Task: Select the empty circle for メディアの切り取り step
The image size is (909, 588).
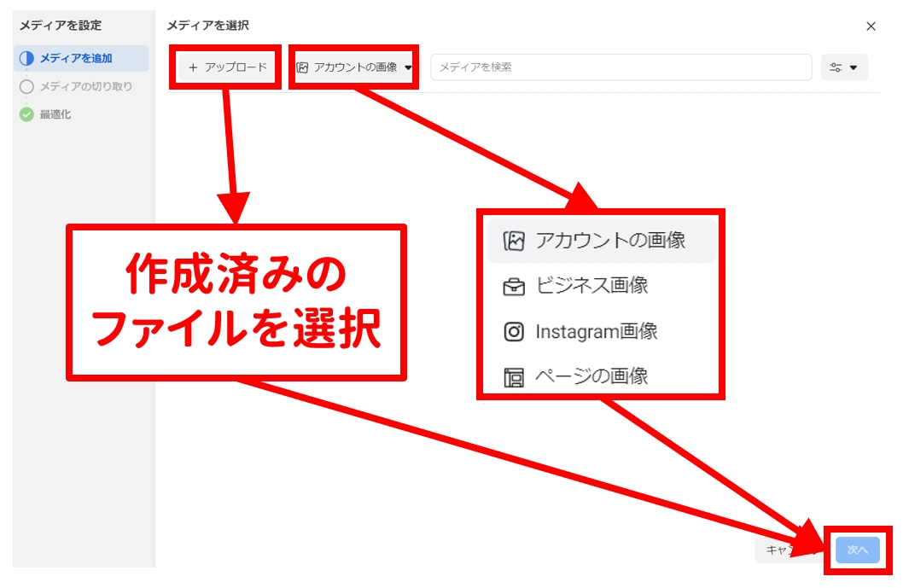Action: (x=26, y=86)
